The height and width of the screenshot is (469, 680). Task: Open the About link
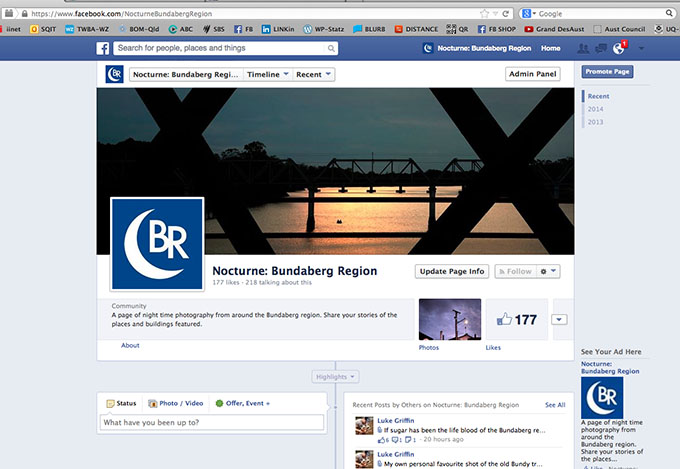(x=130, y=345)
